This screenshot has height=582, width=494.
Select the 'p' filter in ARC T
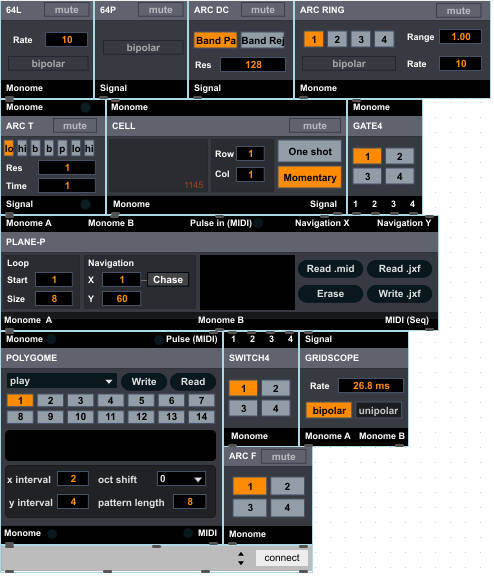click(x=62, y=148)
